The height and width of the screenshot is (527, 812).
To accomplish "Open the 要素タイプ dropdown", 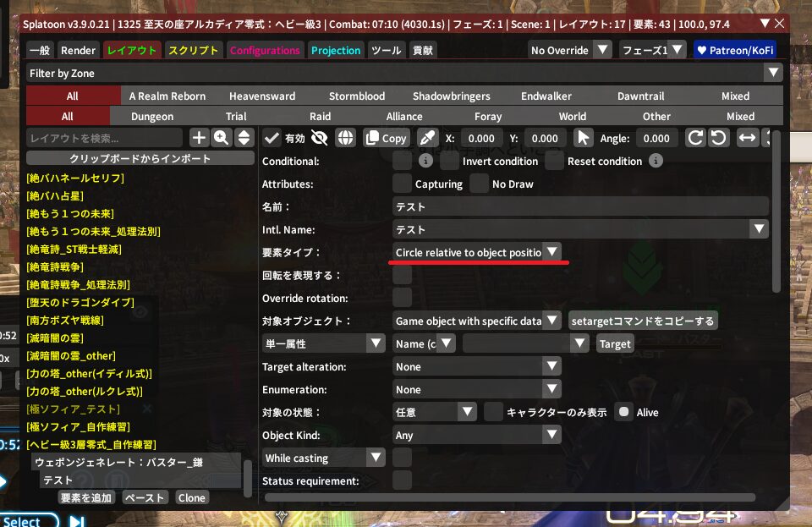I will pyautogui.click(x=478, y=252).
